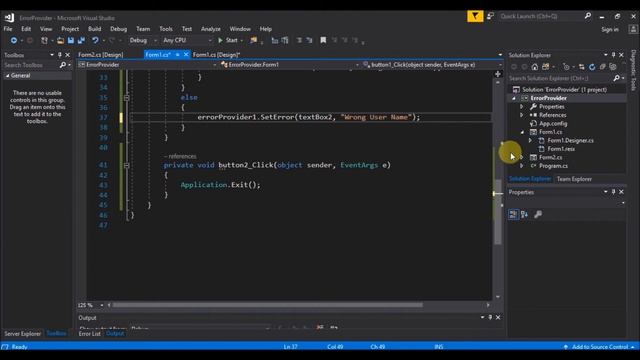Close the Form1.cs tab

pyautogui.click(x=186, y=54)
